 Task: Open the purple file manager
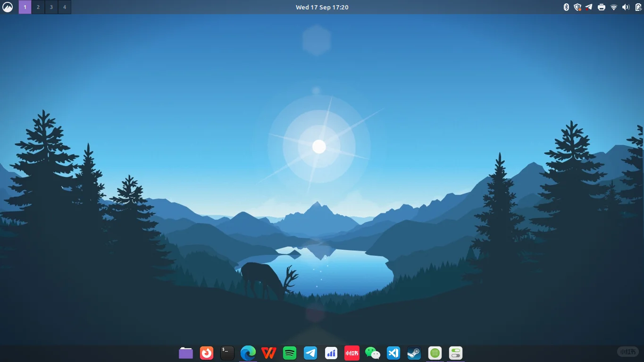[186, 353]
